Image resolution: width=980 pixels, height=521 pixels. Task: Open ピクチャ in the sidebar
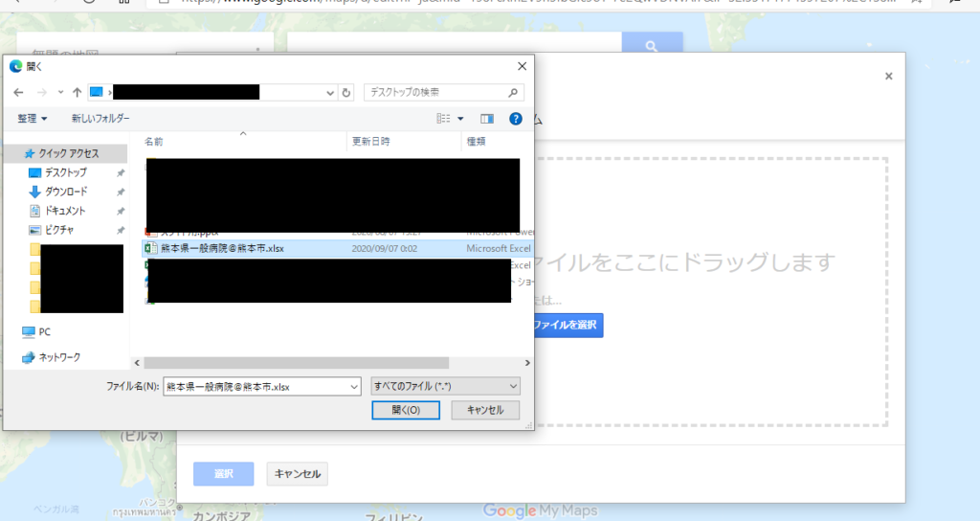click(x=59, y=230)
